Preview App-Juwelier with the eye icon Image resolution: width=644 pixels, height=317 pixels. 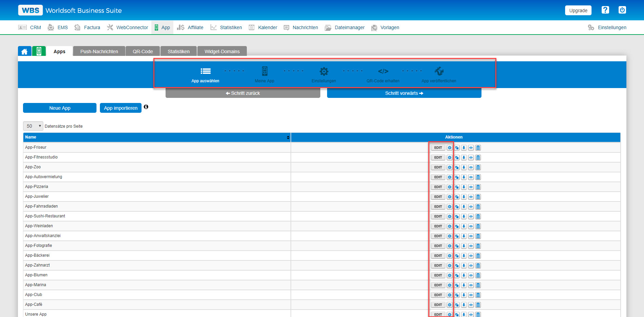click(x=471, y=196)
